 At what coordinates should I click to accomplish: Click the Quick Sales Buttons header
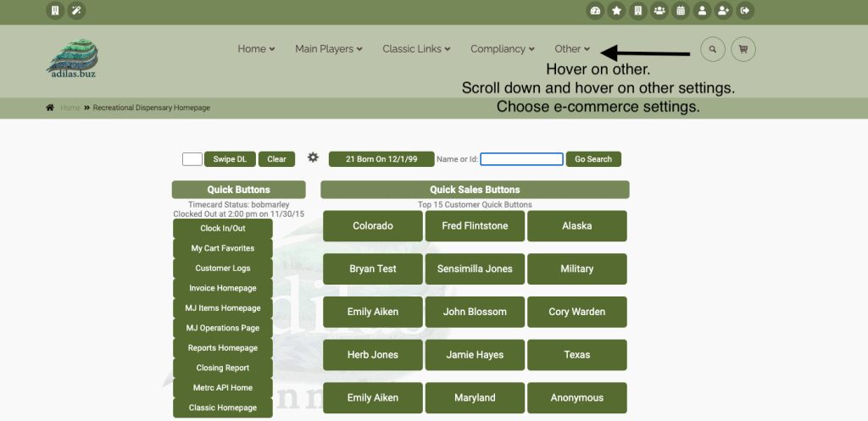point(475,190)
